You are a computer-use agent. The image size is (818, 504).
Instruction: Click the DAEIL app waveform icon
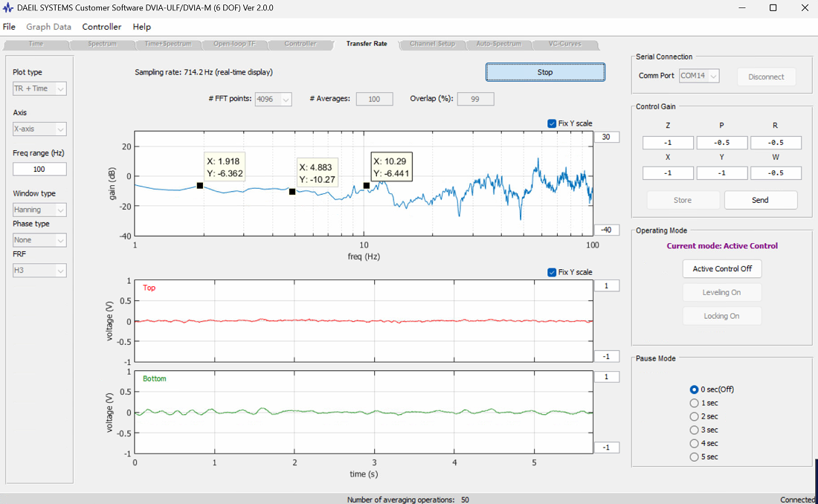[7, 8]
